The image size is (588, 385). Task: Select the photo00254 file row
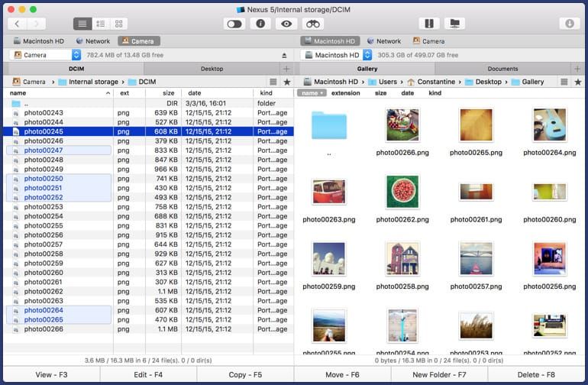44,216
